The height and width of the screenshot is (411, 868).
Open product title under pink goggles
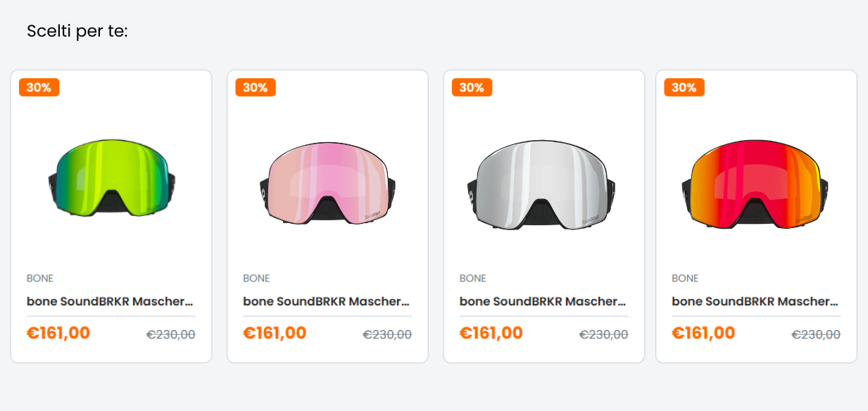point(327,301)
